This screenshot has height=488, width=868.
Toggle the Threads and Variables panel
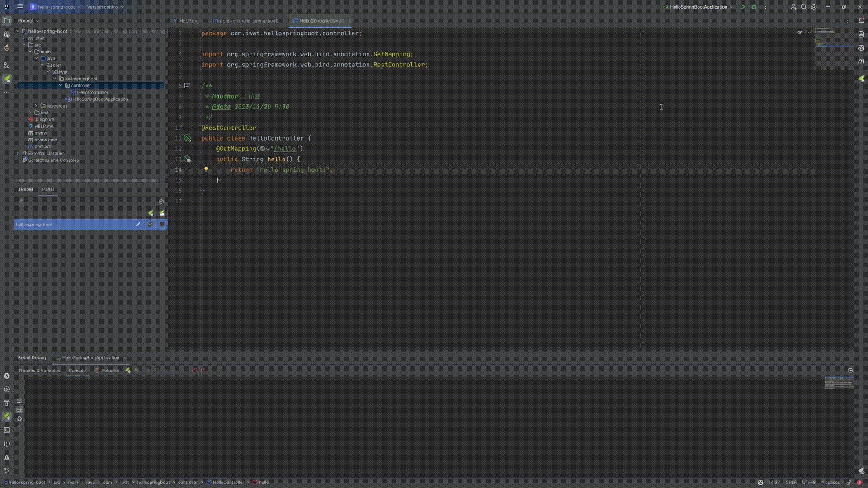pyautogui.click(x=39, y=370)
